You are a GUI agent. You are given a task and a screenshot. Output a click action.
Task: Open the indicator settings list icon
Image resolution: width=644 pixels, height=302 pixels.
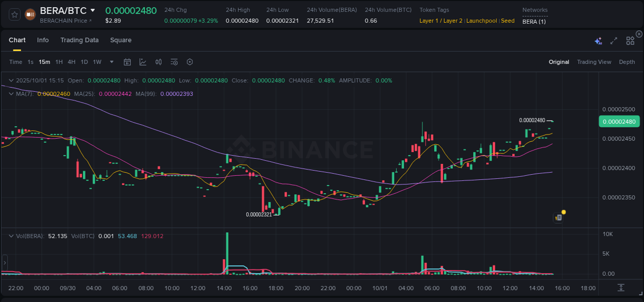[174, 62]
